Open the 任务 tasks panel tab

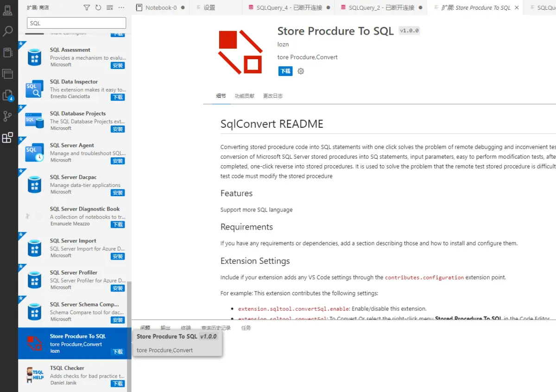tap(246, 328)
